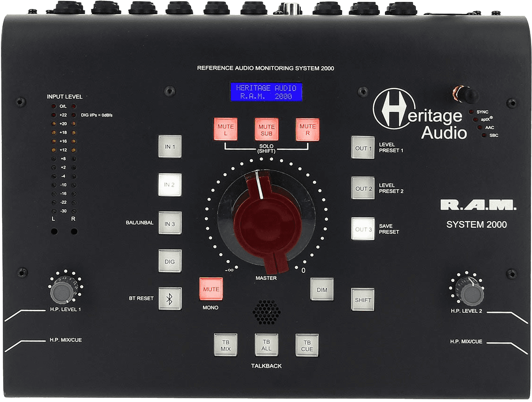The height and width of the screenshot is (402, 532).
Task: Click the blue Heritage Audio LCD display
Action: (266, 92)
